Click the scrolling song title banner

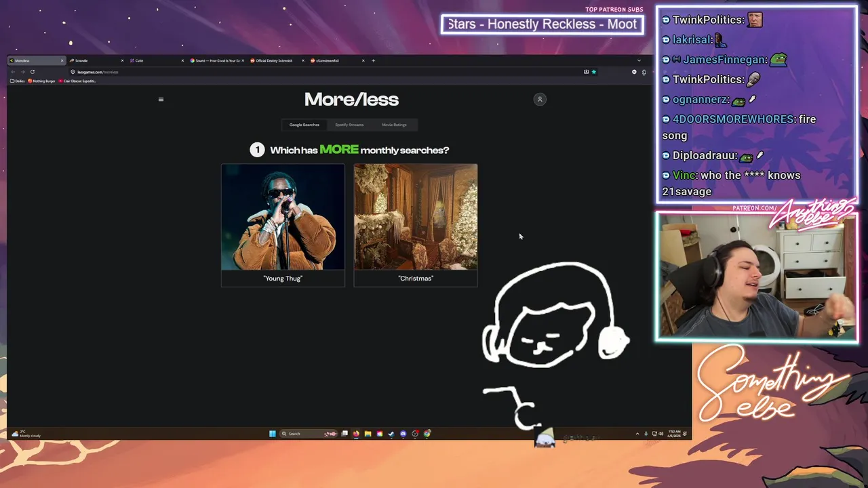coord(542,24)
